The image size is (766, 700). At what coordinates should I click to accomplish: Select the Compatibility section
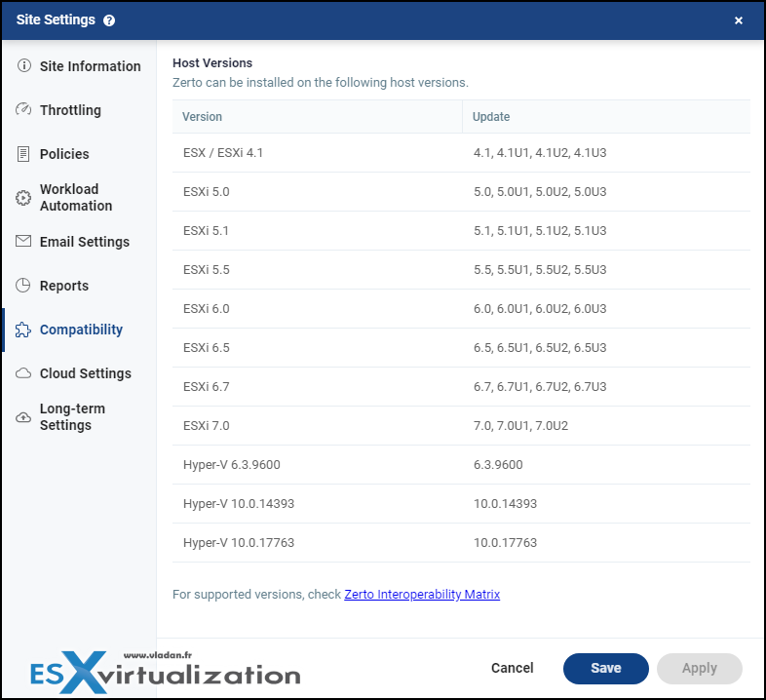click(x=79, y=330)
